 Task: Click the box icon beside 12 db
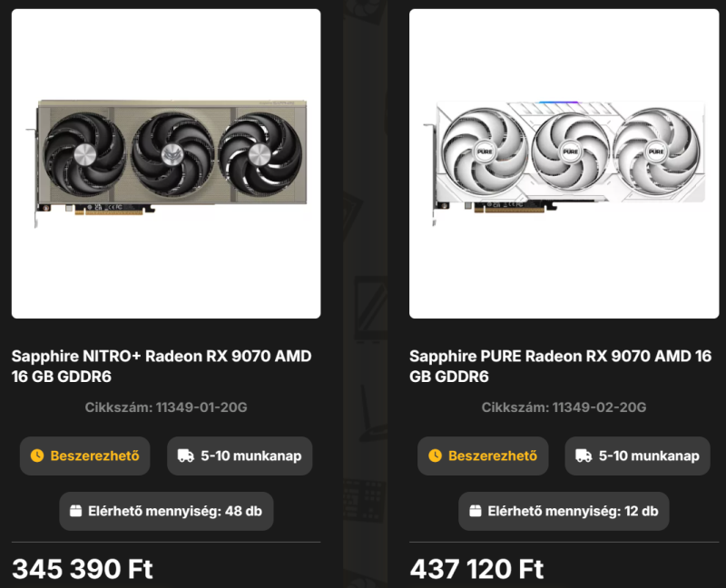pyautogui.click(x=476, y=511)
